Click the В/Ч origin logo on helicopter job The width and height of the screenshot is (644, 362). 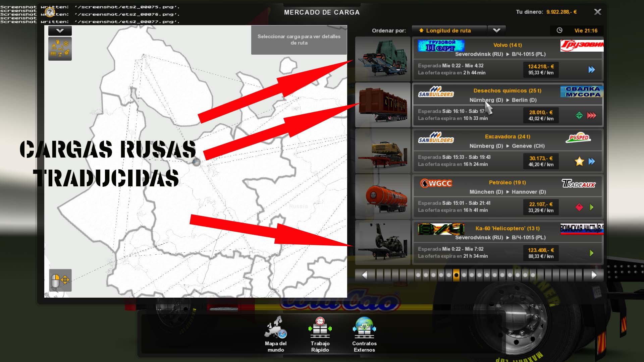[441, 229]
